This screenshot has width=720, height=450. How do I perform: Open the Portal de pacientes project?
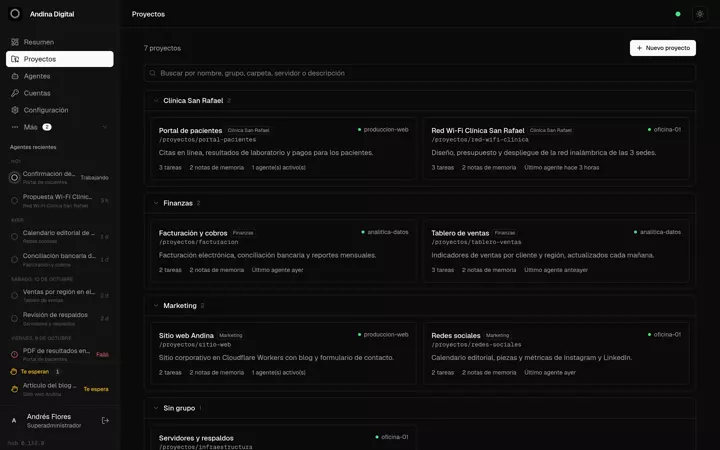(x=283, y=148)
